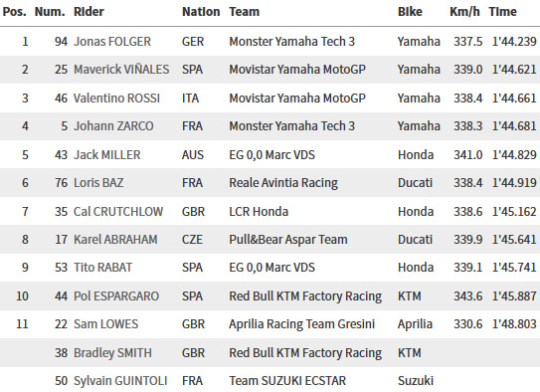This screenshot has height=392, width=540.
Task: Click the Time column header
Action: click(x=502, y=12)
